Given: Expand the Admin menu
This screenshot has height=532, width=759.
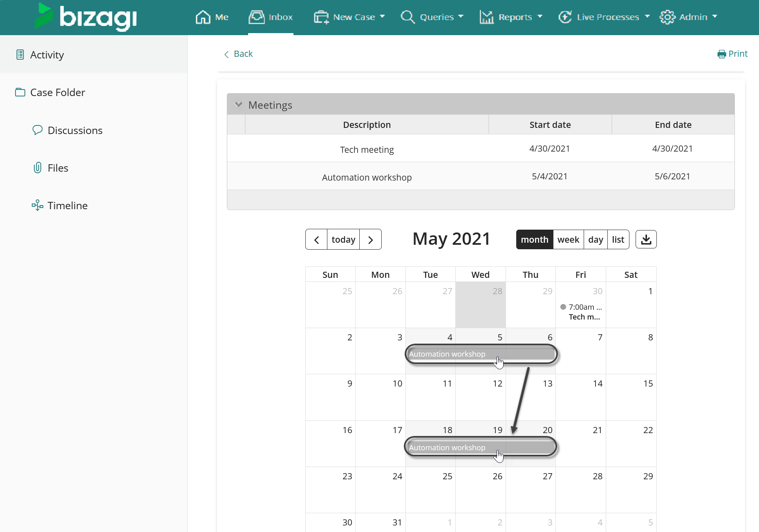Looking at the screenshot, I should coord(689,17).
